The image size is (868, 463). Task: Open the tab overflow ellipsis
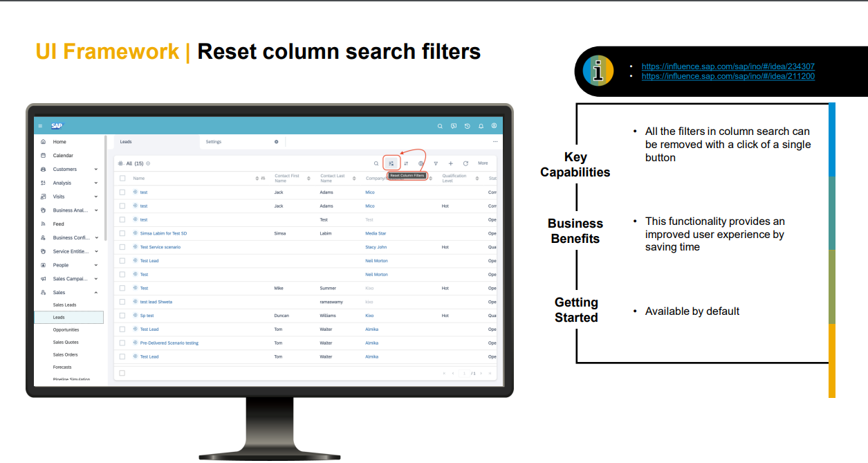(495, 142)
